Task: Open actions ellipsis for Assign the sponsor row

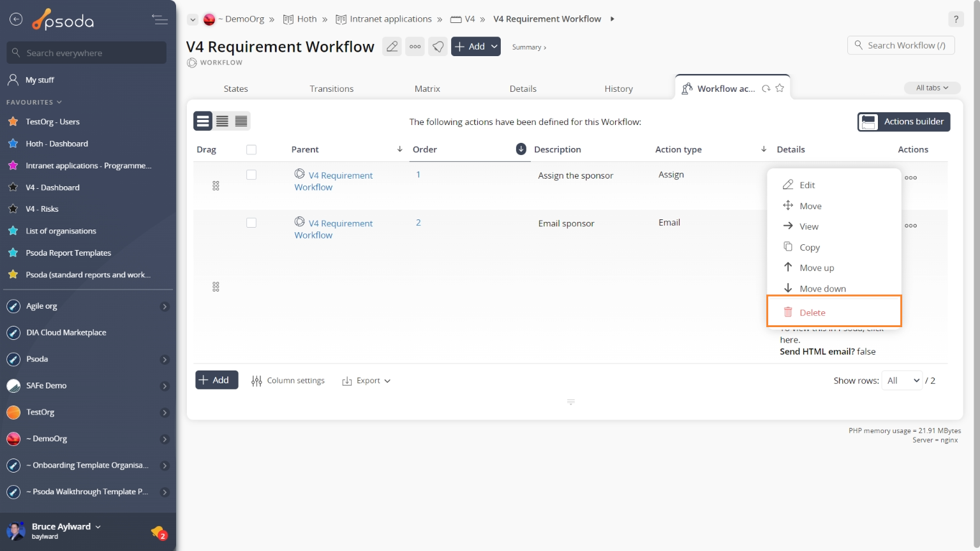Action: [910, 178]
